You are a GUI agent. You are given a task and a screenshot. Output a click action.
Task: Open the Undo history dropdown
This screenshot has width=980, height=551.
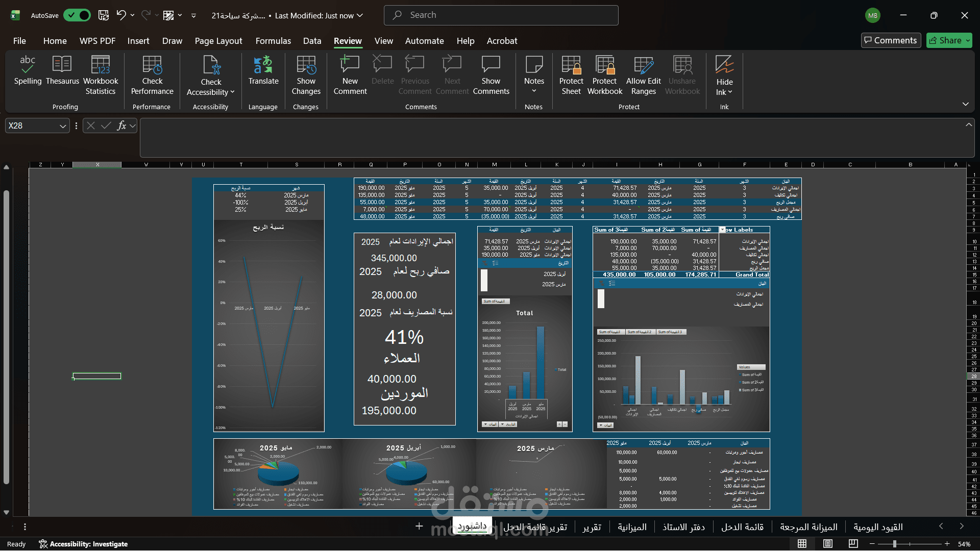tap(133, 15)
